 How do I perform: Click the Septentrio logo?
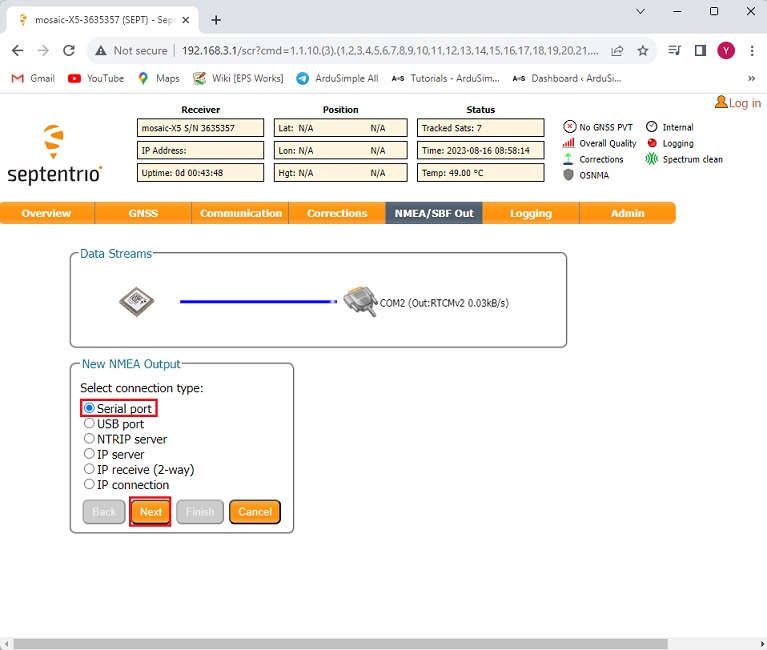pos(54,155)
